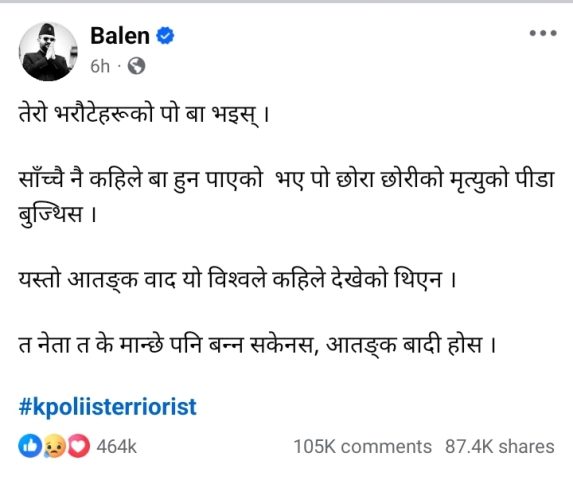Click the sad crying reaction emoji
The height and width of the screenshot is (480, 573).
click(x=54, y=446)
